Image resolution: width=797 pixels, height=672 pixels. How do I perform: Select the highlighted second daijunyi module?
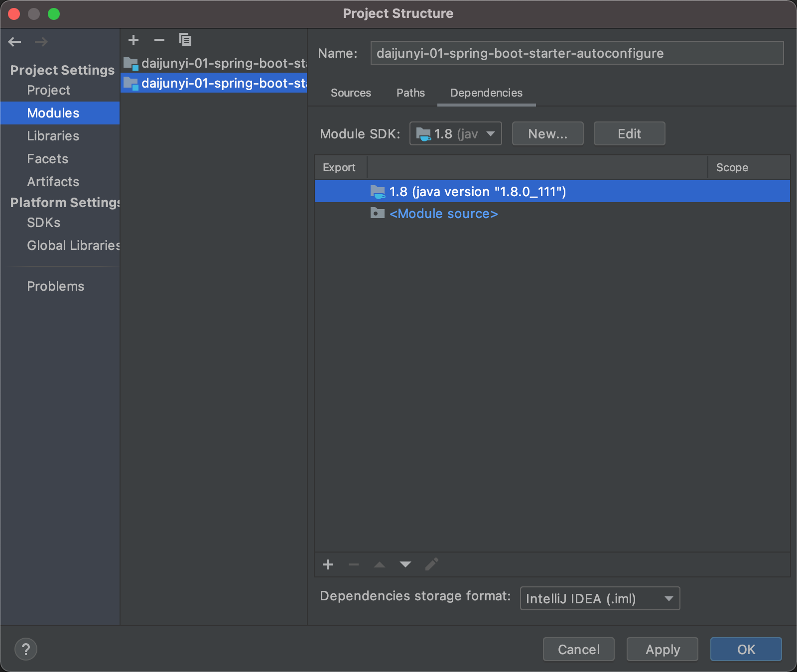point(214,83)
